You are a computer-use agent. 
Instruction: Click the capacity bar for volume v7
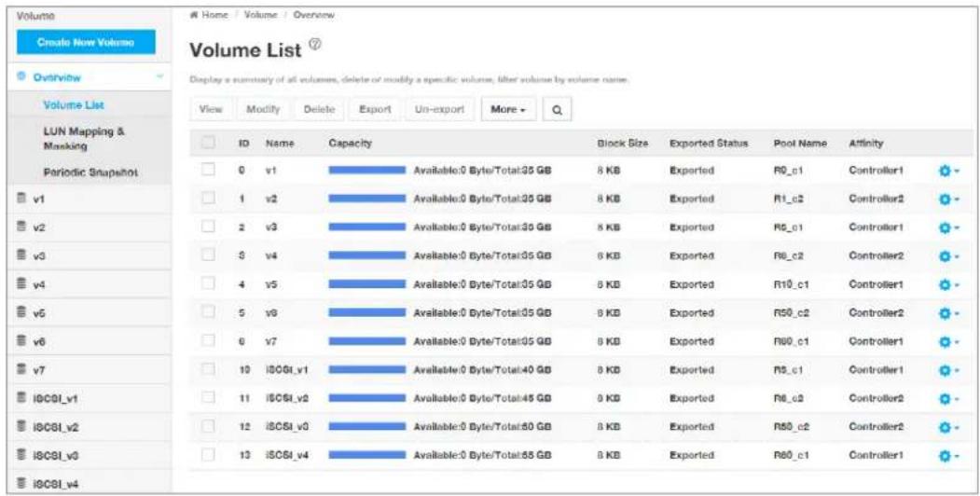coord(366,342)
